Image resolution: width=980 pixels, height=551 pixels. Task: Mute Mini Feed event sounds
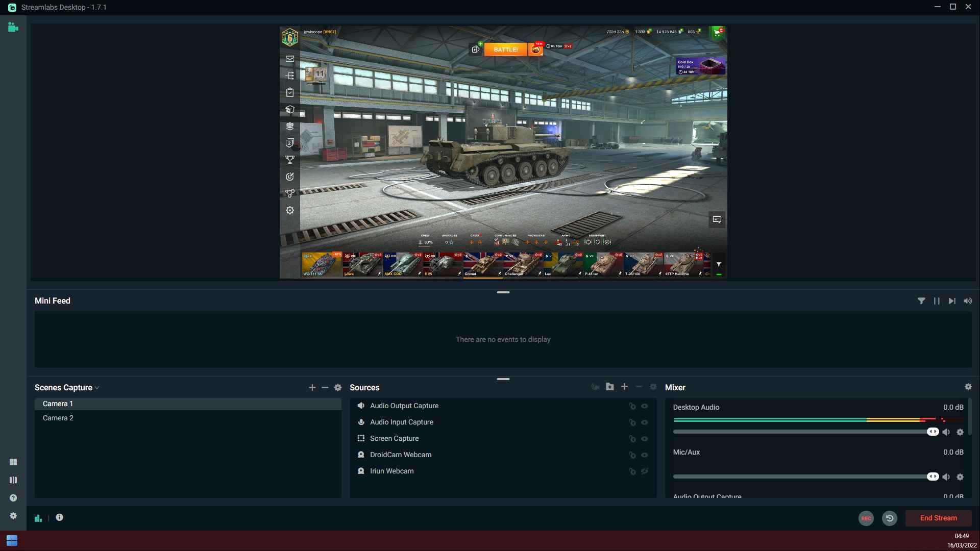967,301
